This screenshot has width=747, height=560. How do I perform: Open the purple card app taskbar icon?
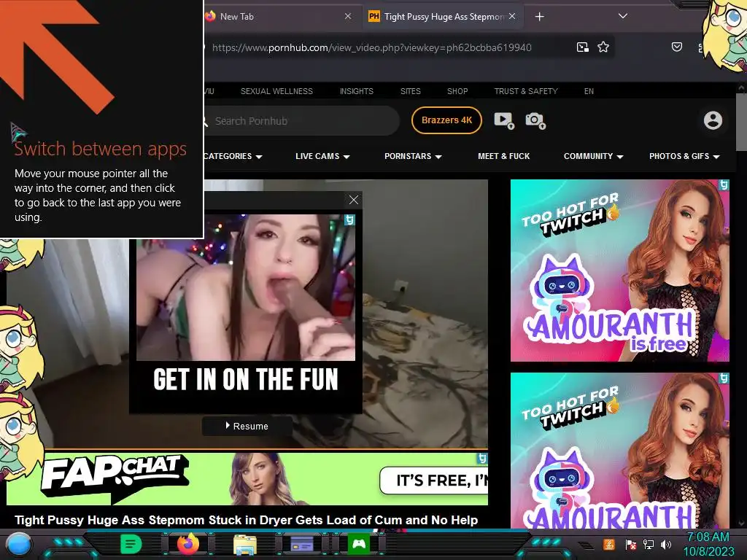tap(302, 544)
